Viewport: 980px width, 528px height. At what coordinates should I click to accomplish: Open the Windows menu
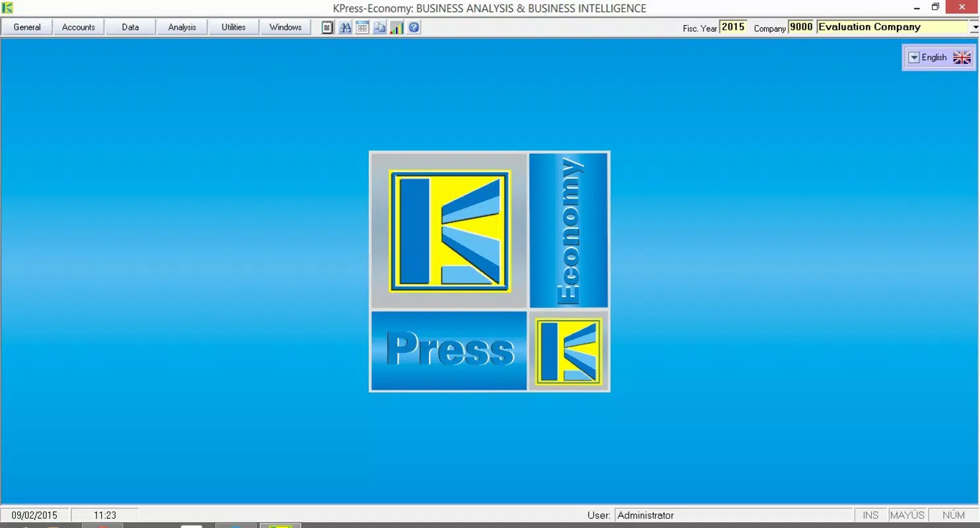coord(285,27)
